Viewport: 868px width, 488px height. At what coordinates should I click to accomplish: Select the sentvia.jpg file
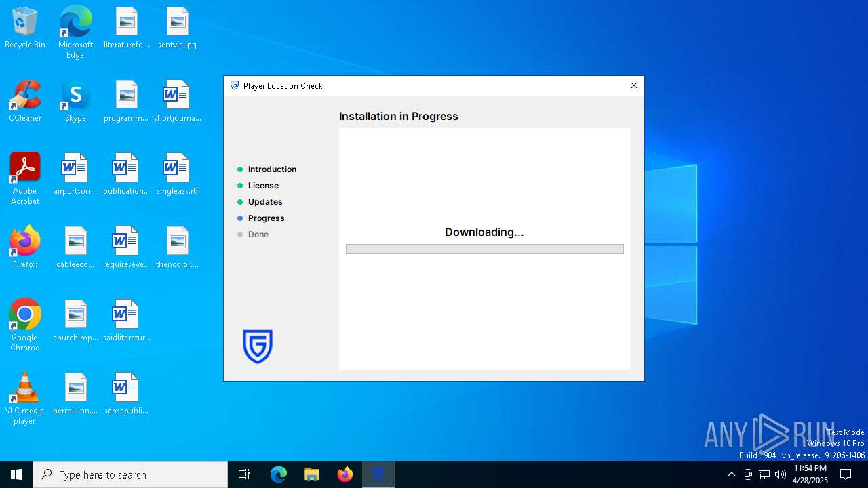pos(177,28)
